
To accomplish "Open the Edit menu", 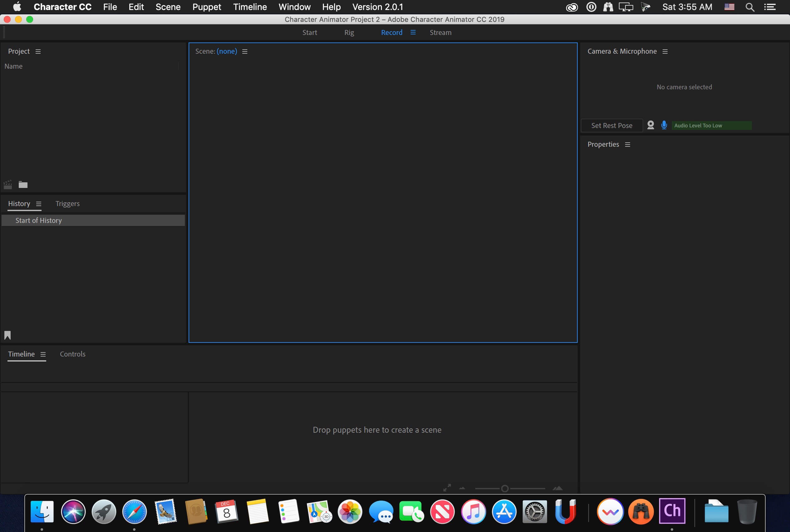I will pos(136,7).
